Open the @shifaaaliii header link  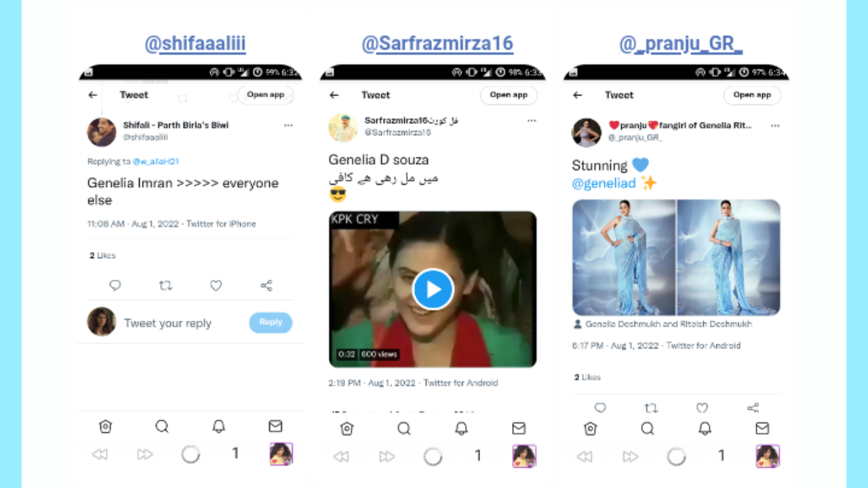(x=195, y=44)
